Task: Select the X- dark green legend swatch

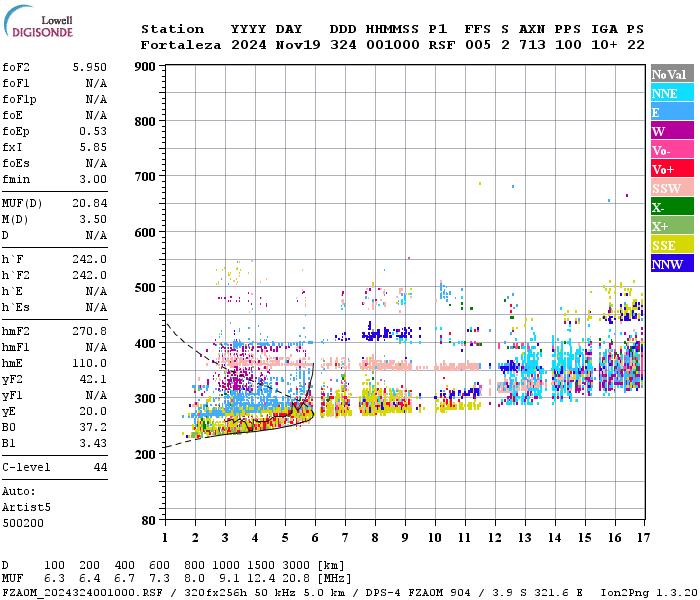Action: [x=672, y=207]
